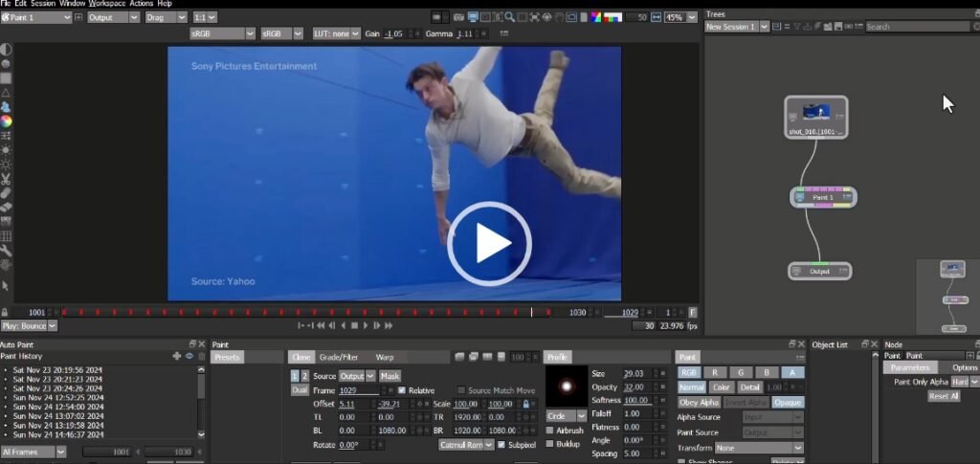Click the Presets button
This screenshot has width=980, height=464.
[x=227, y=357]
